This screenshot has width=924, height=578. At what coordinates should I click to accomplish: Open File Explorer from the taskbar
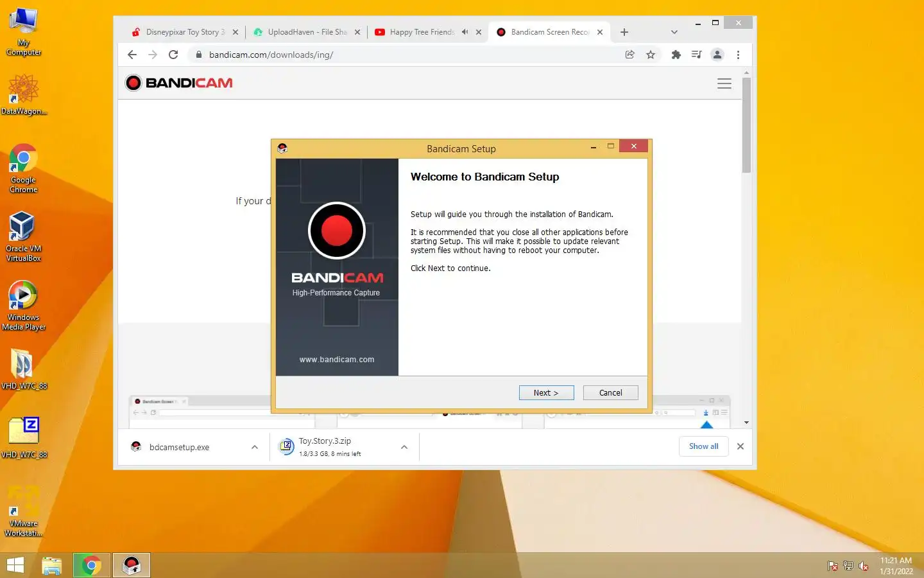[52, 566]
